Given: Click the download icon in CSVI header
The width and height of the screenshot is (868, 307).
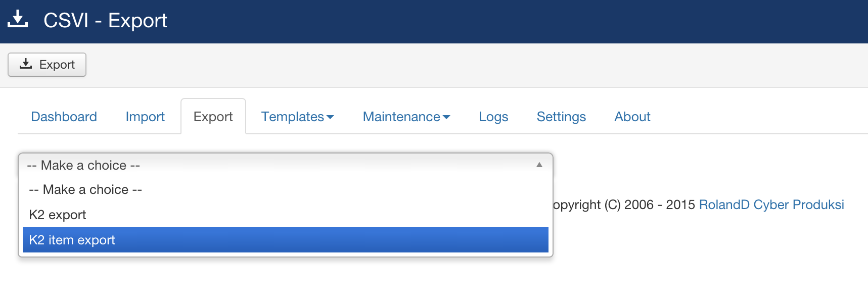Looking at the screenshot, I should coord(18,19).
